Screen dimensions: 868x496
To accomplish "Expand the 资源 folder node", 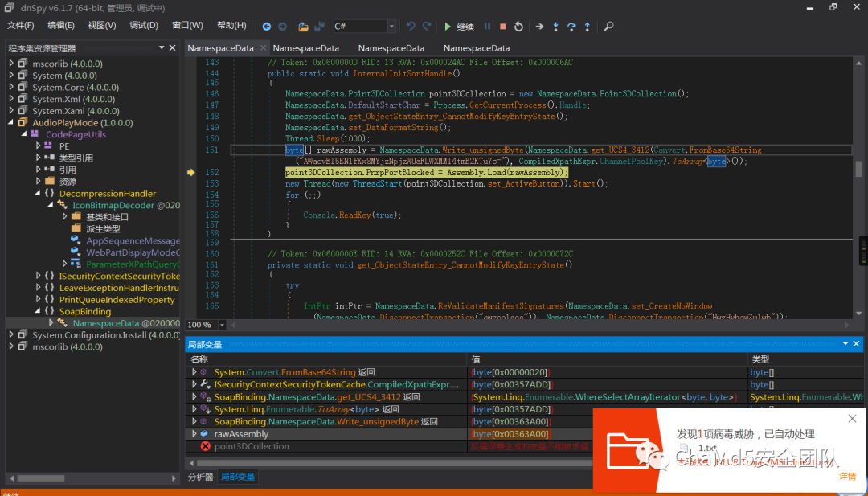I will (x=39, y=182).
